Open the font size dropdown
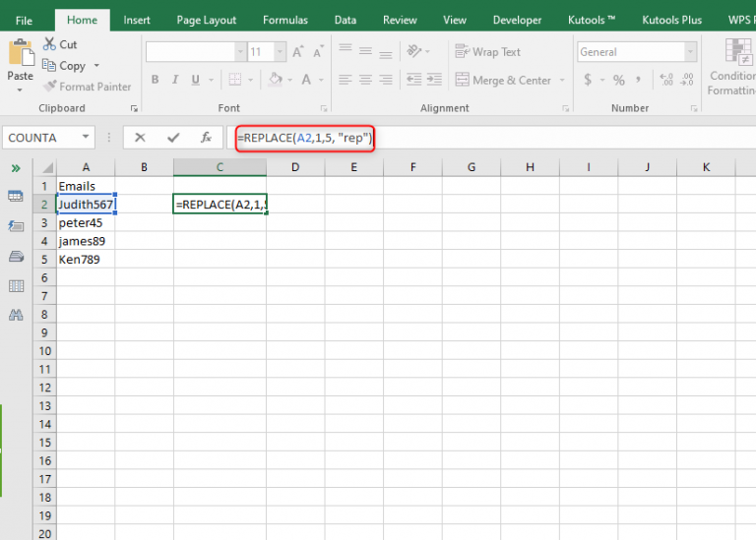Viewport: 756px width, 540px height. point(280,51)
